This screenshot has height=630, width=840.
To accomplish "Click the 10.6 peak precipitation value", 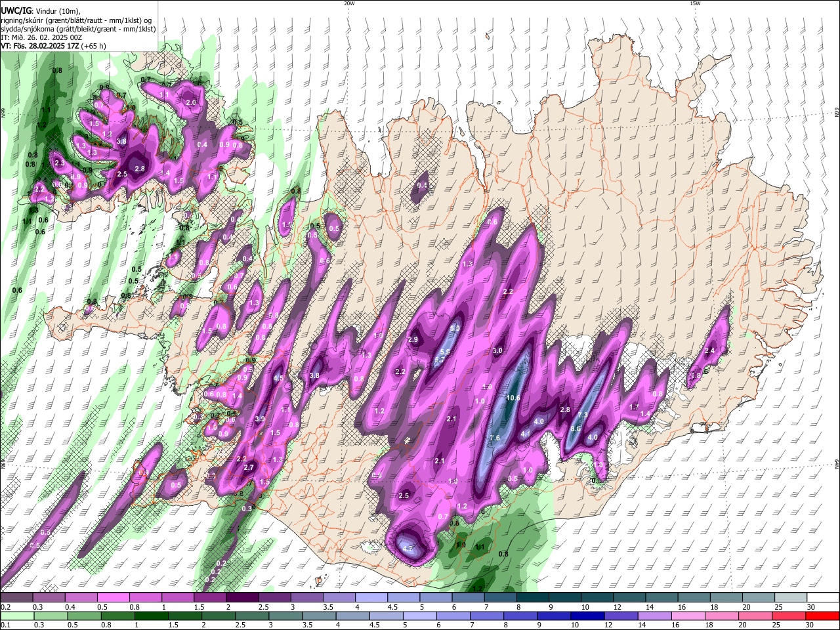I will [513, 398].
